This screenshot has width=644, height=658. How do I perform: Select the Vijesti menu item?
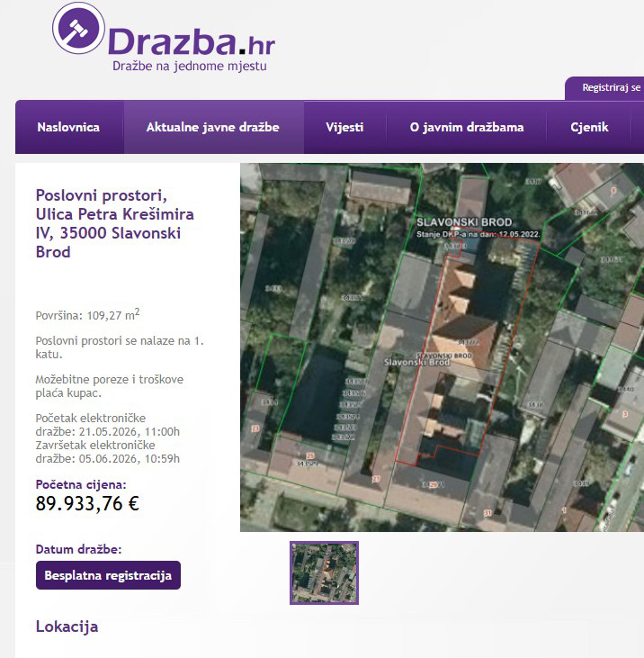[x=344, y=127]
